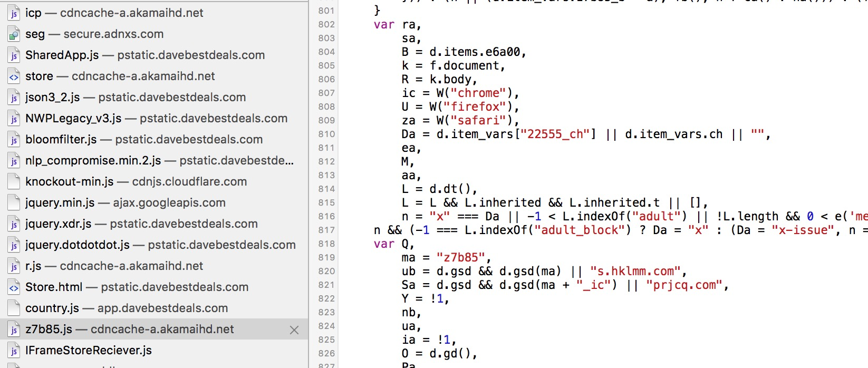Open jquery.xdr.js in the file list

[141, 224]
